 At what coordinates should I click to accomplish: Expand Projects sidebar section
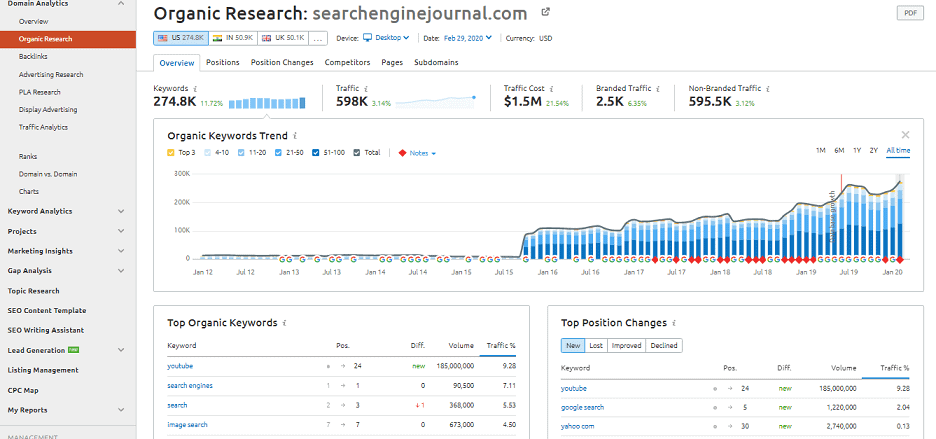coord(121,231)
